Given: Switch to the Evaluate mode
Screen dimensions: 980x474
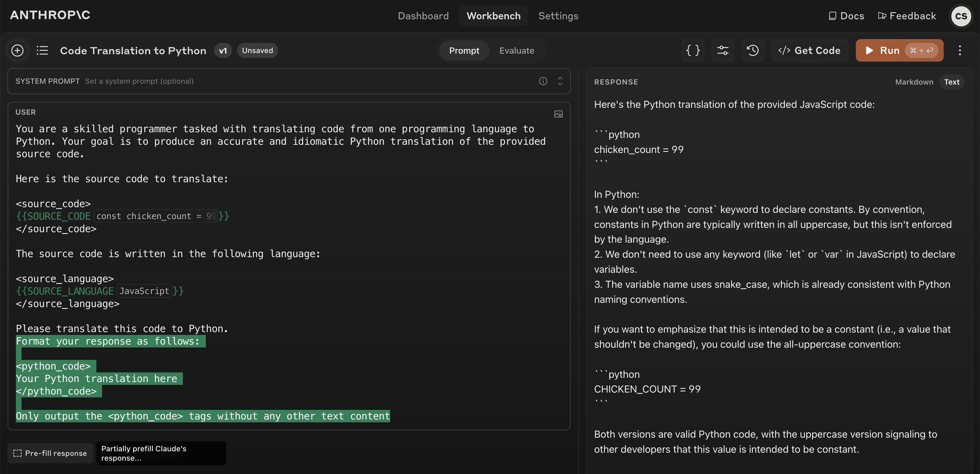Looking at the screenshot, I should point(516,51).
